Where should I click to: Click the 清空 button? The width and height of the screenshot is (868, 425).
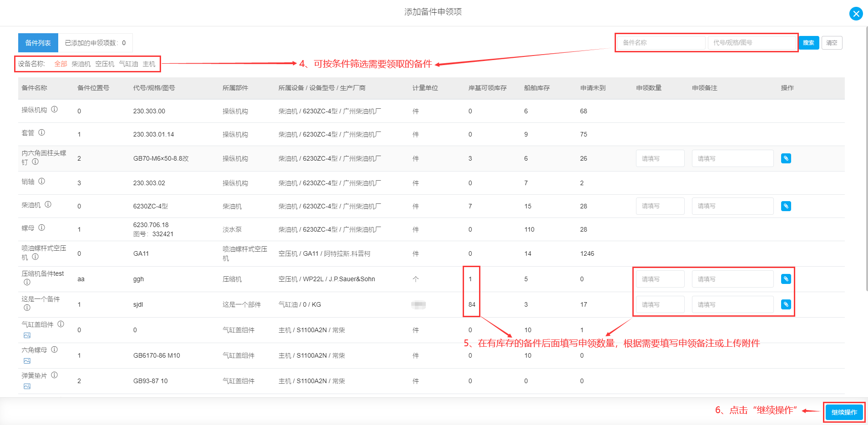(x=832, y=43)
